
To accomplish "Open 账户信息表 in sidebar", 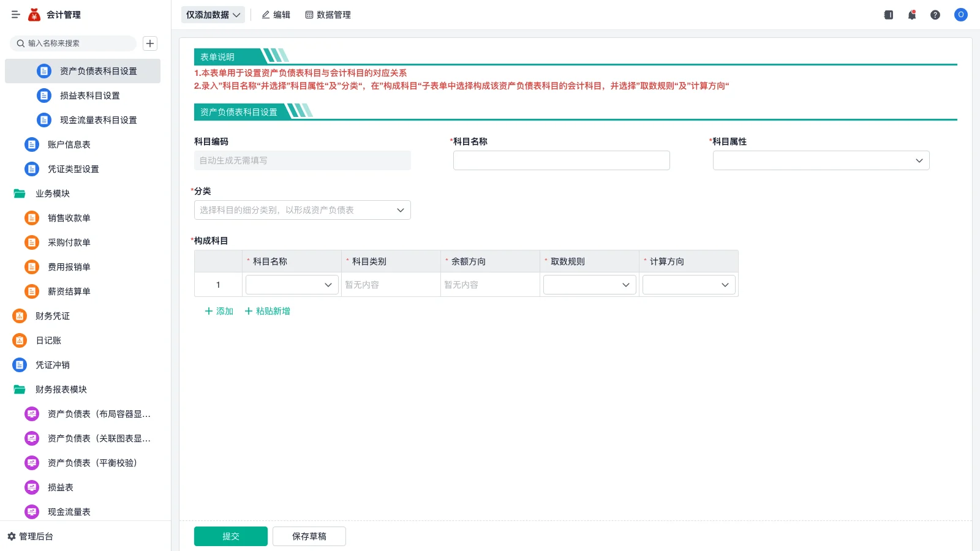I will (x=83, y=144).
